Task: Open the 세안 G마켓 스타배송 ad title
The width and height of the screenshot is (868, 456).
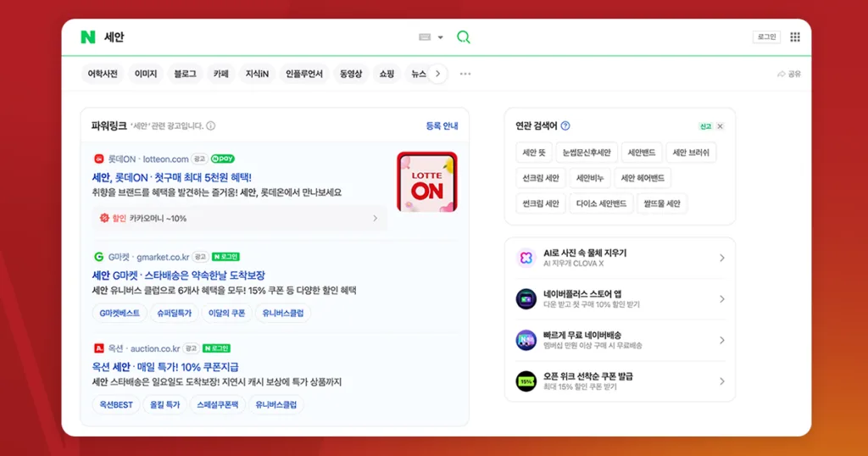Action: coord(178,275)
